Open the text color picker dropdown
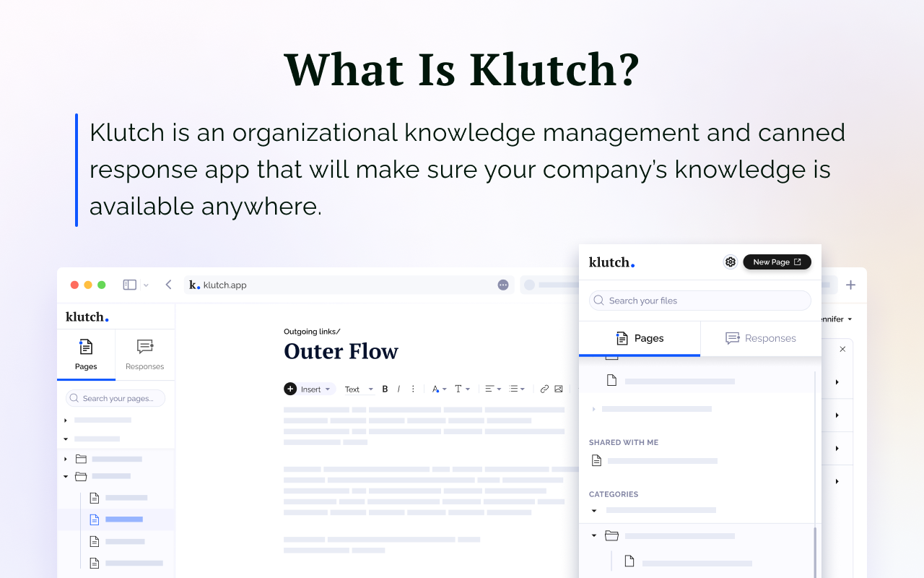Viewport: 924px width, 578px height. coord(438,389)
